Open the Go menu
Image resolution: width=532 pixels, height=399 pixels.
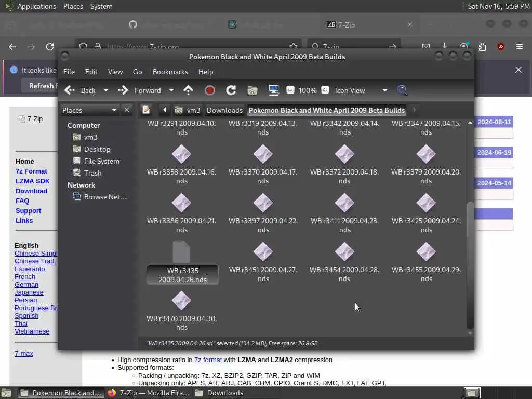click(x=137, y=72)
